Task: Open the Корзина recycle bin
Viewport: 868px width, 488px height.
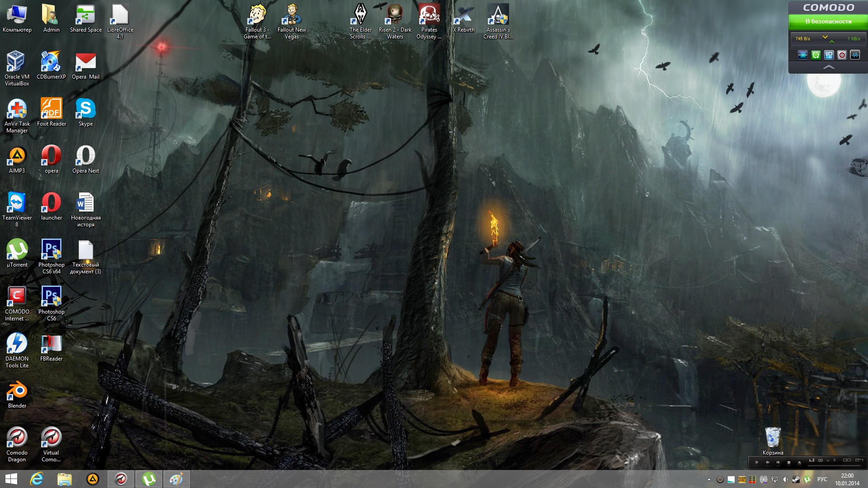Action: (773, 437)
